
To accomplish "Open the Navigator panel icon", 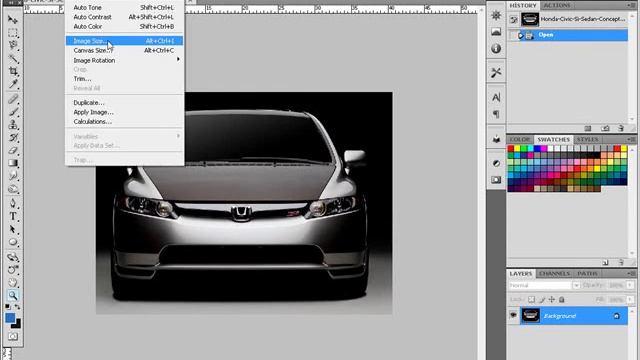I will pos(496,16).
